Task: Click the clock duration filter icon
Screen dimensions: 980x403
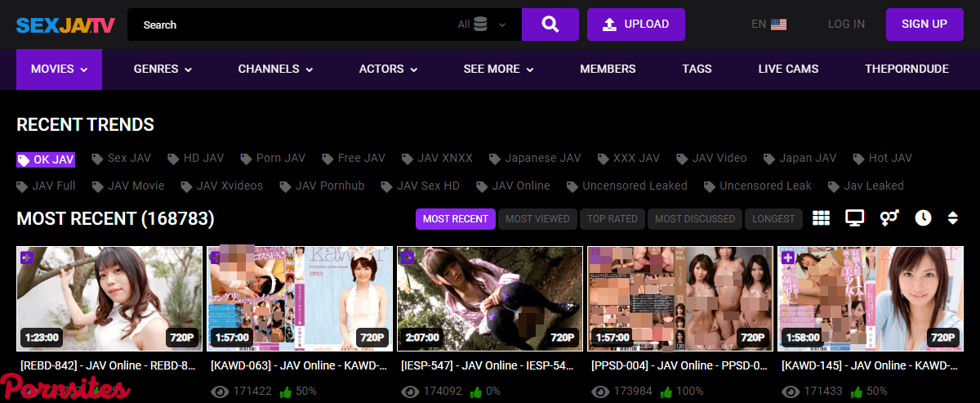Action: point(923,218)
